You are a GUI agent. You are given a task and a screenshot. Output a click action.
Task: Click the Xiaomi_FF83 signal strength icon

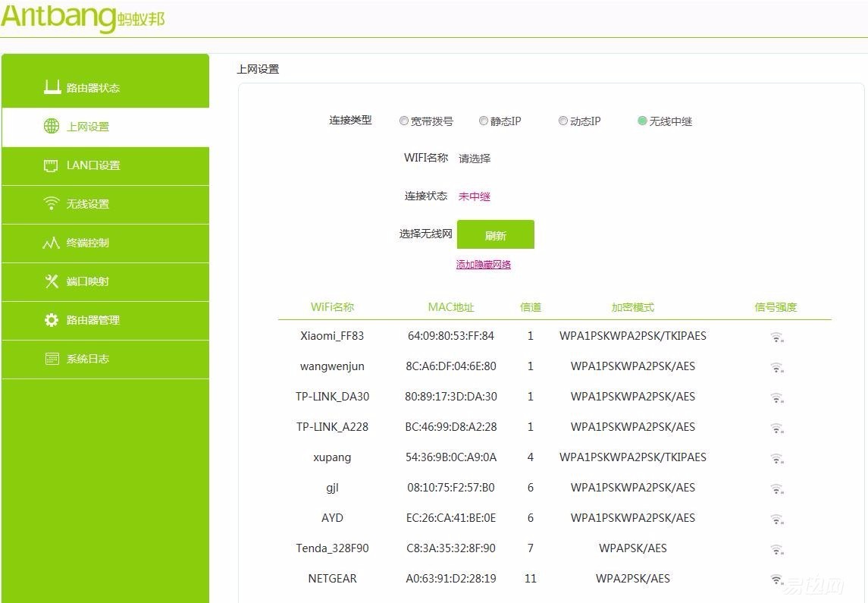(776, 336)
